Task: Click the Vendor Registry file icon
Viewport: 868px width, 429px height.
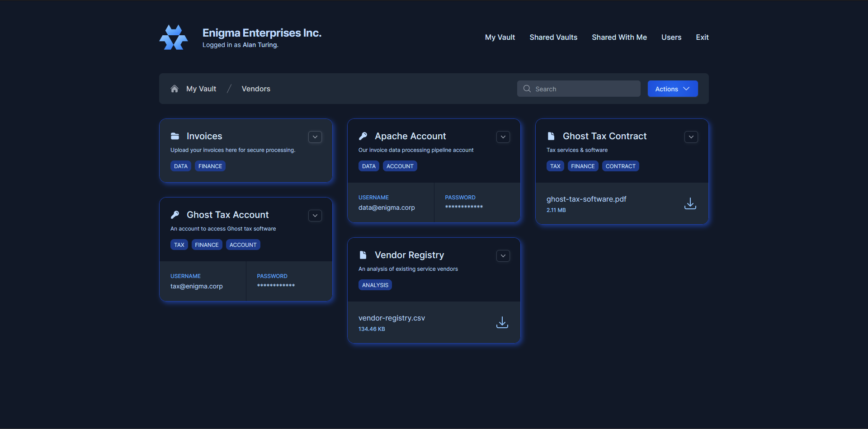Action: [x=363, y=255]
